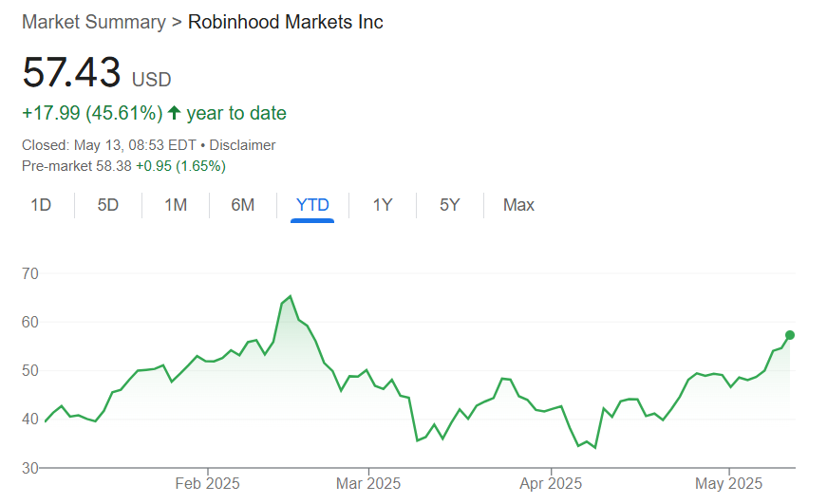Click the pre-market 58.38 price text
827x504 pixels.
point(114,166)
